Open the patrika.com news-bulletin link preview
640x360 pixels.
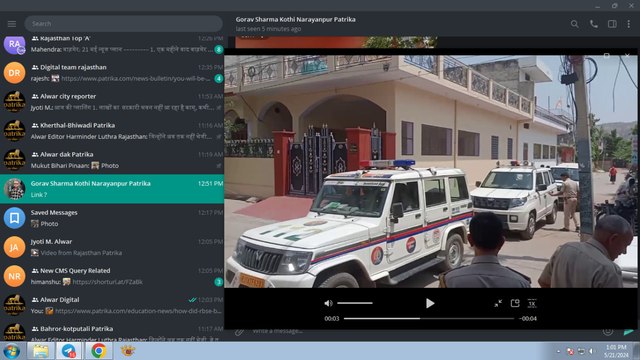[x=136, y=78]
